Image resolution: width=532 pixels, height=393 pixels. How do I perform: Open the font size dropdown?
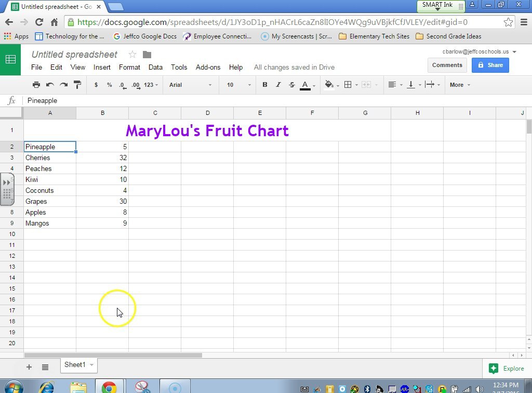coord(236,84)
